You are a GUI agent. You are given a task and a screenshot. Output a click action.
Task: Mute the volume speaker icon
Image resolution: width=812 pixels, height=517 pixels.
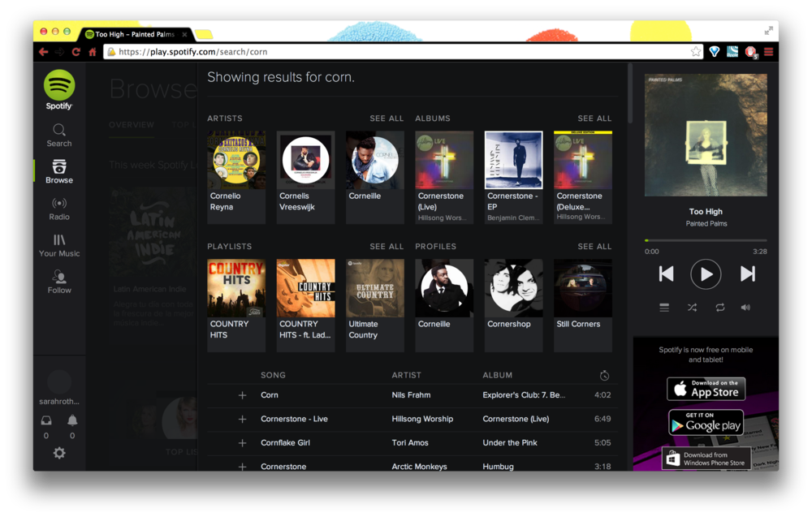tap(745, 308)
